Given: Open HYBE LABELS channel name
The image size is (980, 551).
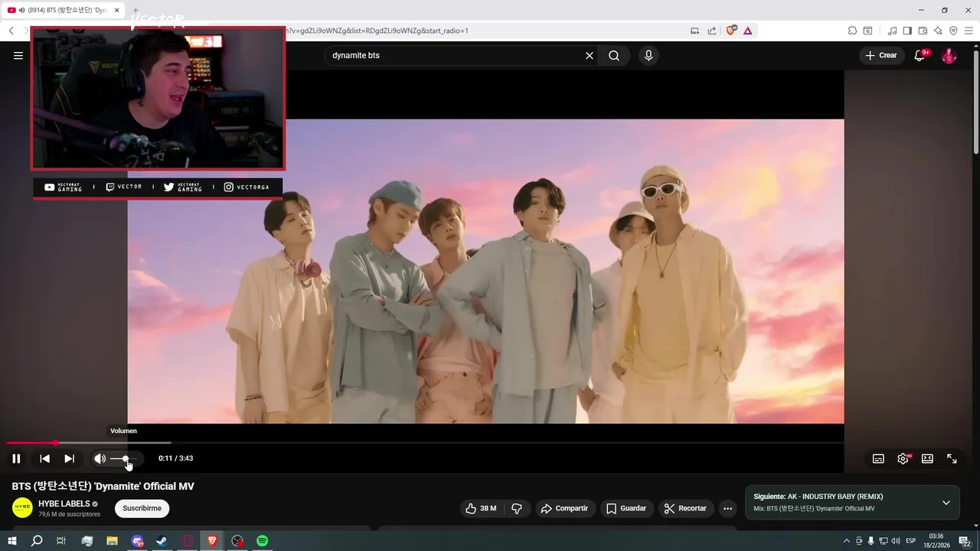Looking at the screenshot, I should [64, 504].
